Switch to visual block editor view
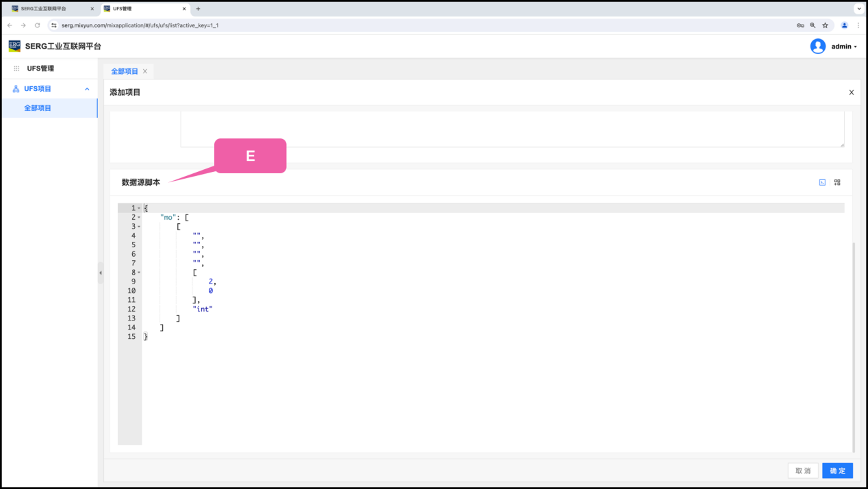 pyautogui.click(x=837, y=182)
